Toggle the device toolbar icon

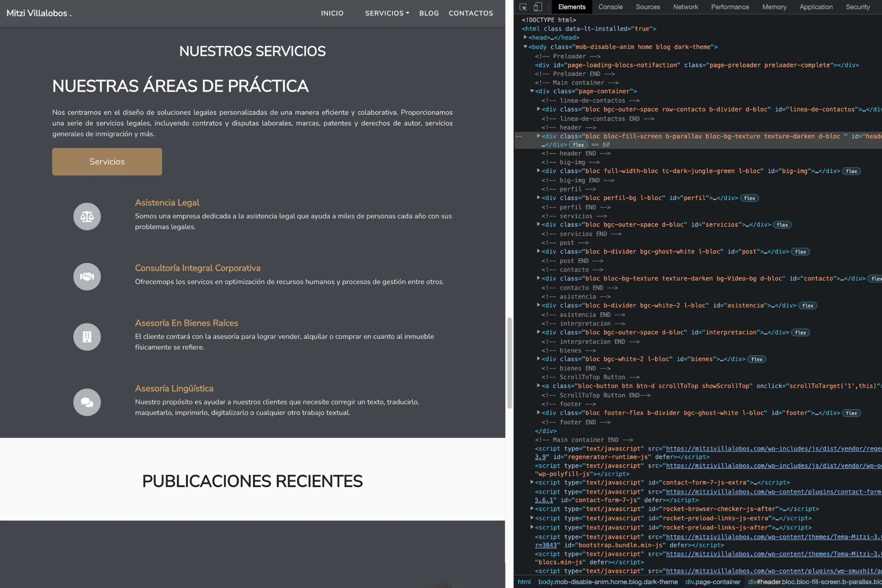tap(538, 7)
